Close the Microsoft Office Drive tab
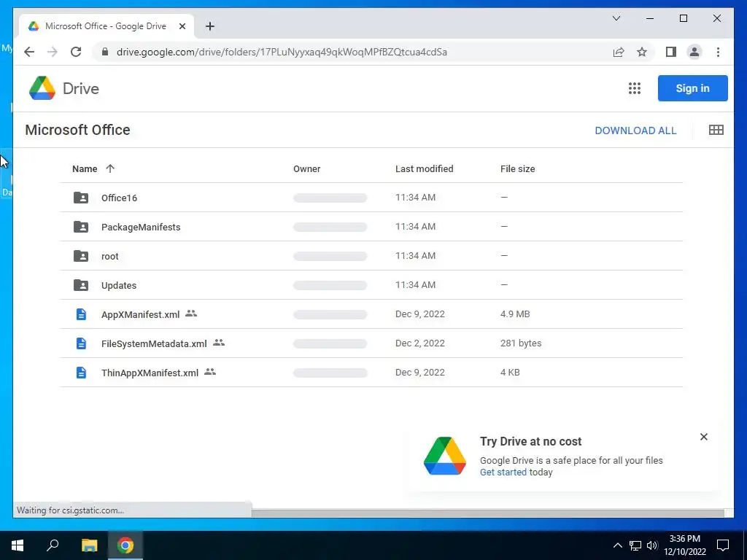Viewport: 747px width, 560px height. 182,26
